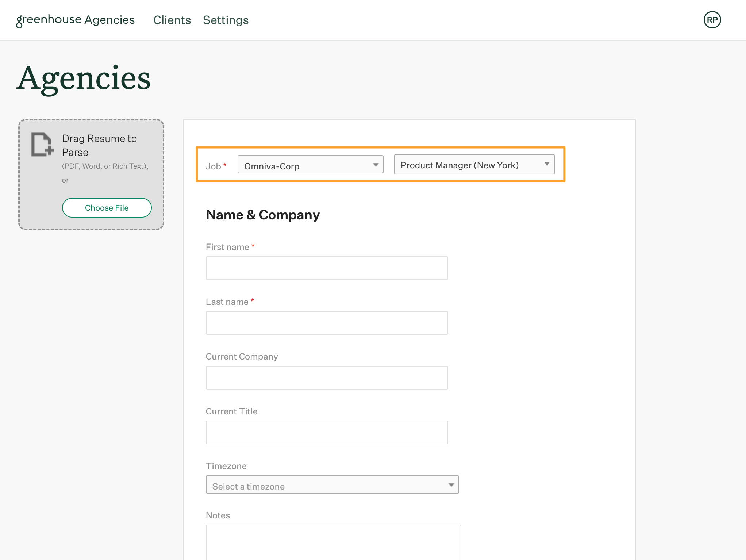The height and width of the screenshot is (560, 746).
Task: Click the Choose File button icon
Action: [107, 207]
